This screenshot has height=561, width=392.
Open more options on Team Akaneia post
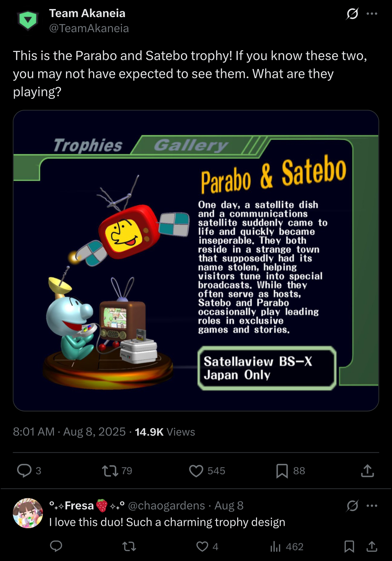click(372, 14)
